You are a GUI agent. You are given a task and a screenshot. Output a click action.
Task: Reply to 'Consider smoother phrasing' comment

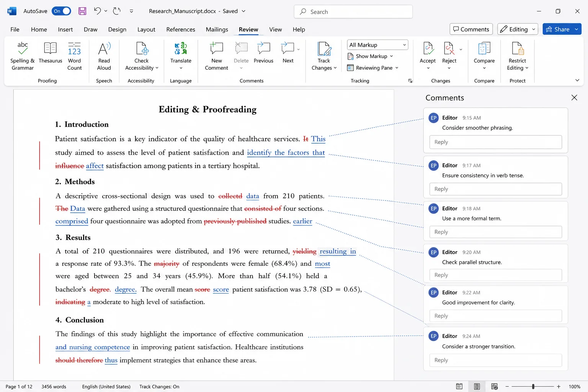496,142
